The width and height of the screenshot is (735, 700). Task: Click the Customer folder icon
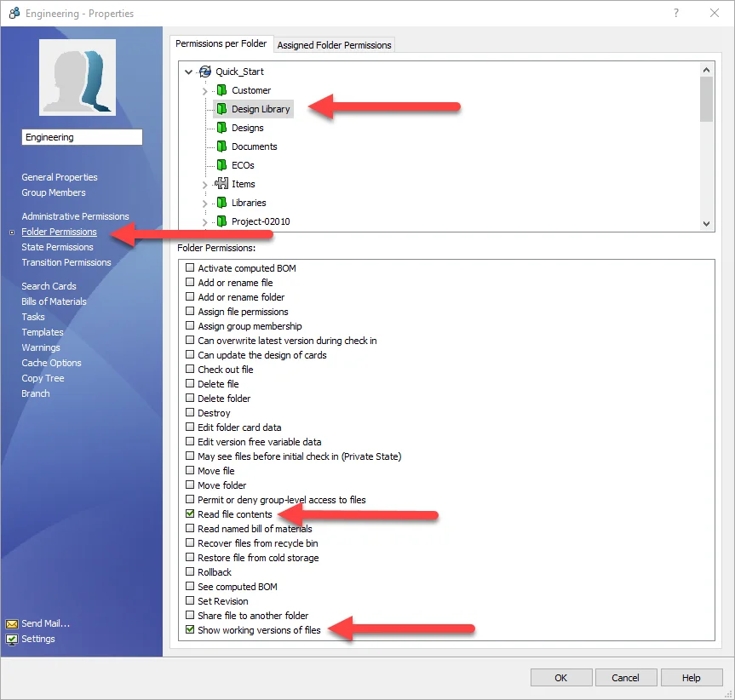click(x=221, y=90)
